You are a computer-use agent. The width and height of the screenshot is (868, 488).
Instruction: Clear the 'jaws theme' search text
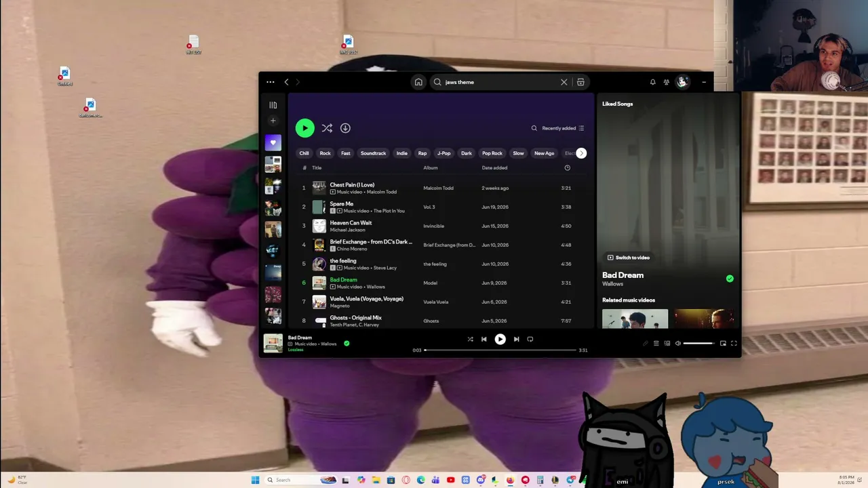(x=564, y=82)
